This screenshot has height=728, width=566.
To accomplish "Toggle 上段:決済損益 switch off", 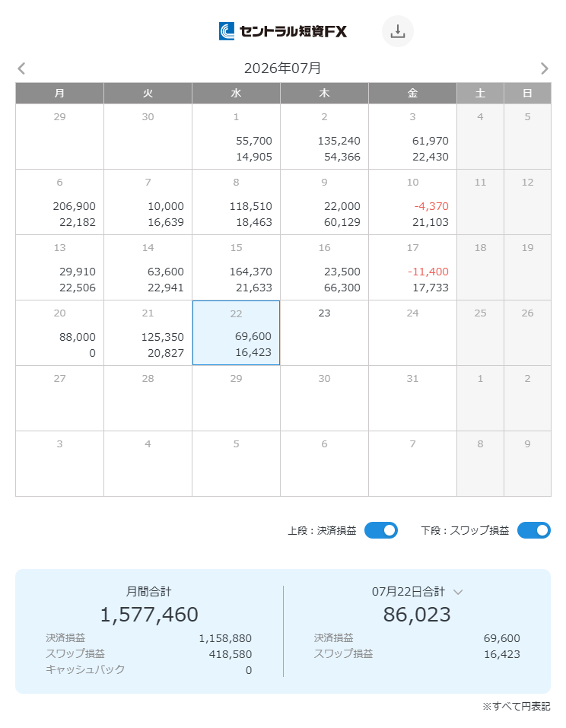I will (380, 530).
